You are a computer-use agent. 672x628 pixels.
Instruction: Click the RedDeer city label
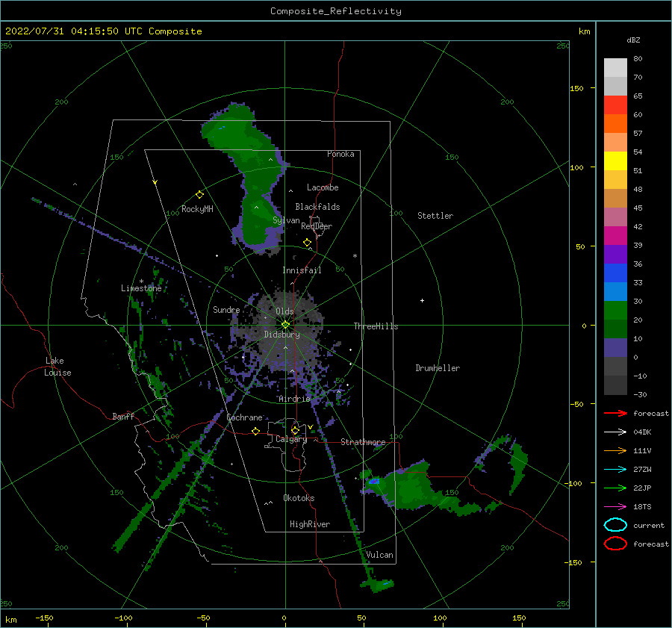click(317, 226)
